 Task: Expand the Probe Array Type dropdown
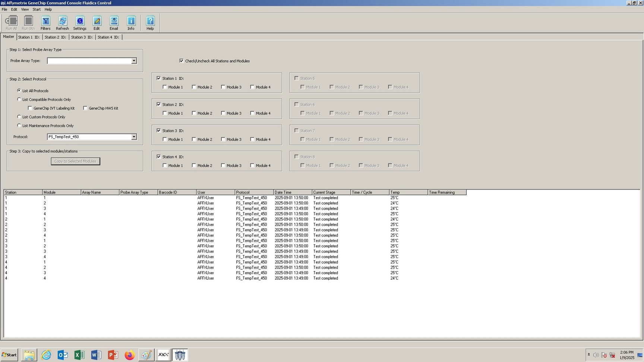[134, 61]
